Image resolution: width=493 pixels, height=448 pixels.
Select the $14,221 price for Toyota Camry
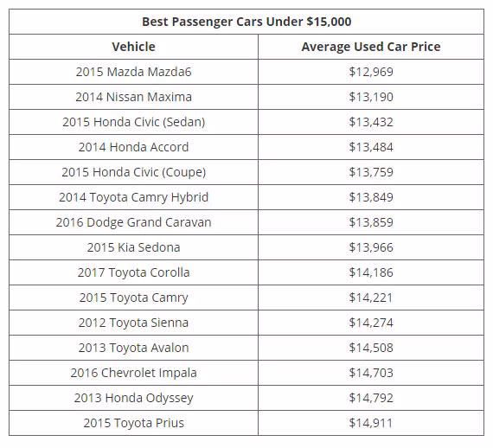pos(371,298)
